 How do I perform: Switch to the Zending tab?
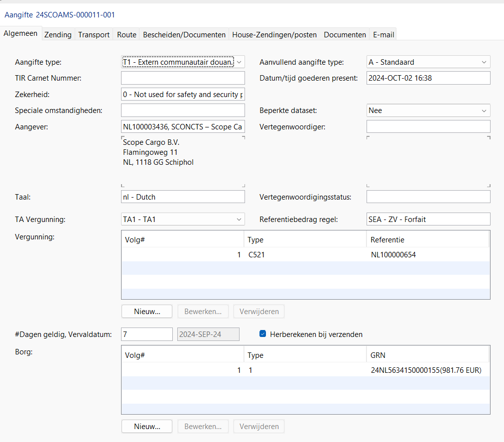(x=58, y=35)
